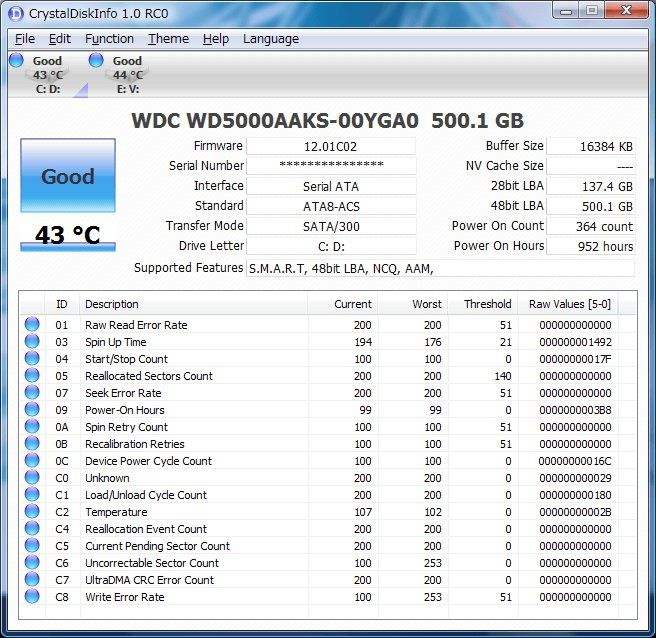Click the Firmware field showing 12.01C02
The image size is (656, 638).
331,146
